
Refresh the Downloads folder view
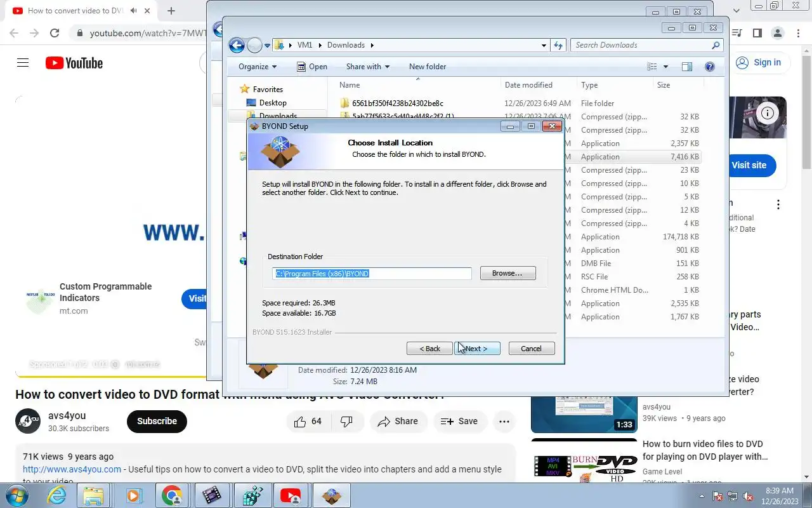tap(558, 45)
